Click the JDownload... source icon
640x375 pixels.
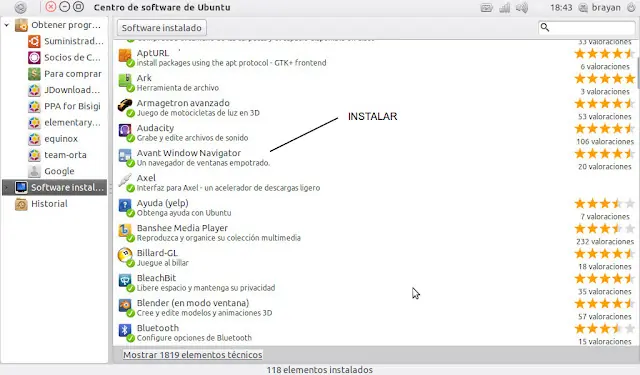(34, 90)
